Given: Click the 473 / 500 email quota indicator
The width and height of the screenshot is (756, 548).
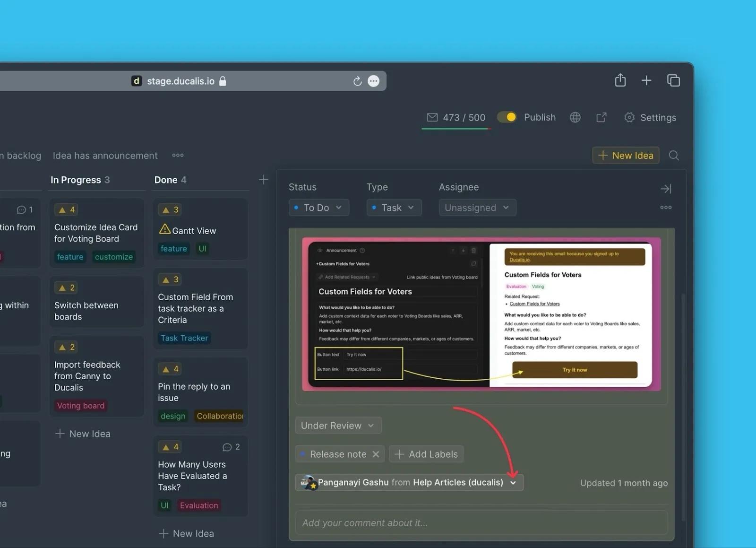Looking at the screenshot, I should pos(456,118).
